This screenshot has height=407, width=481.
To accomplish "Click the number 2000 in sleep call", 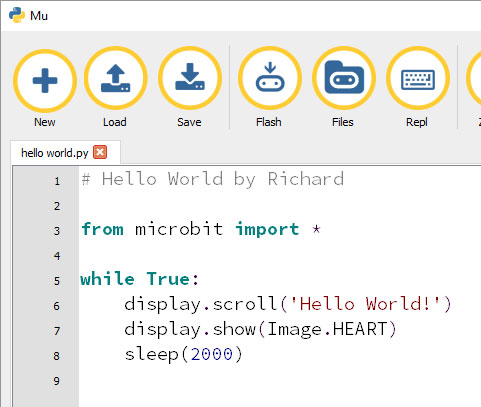I will pos(212,354).
